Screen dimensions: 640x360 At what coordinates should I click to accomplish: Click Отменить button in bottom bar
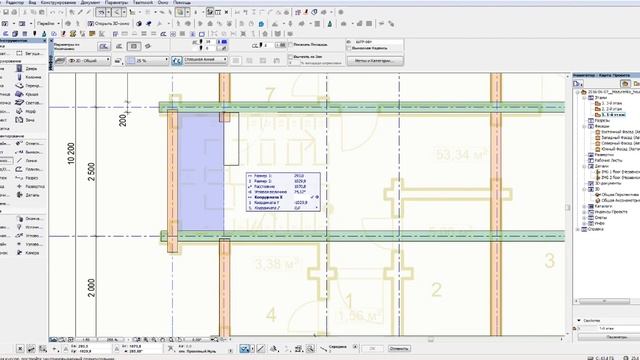(x=399, y=349)
